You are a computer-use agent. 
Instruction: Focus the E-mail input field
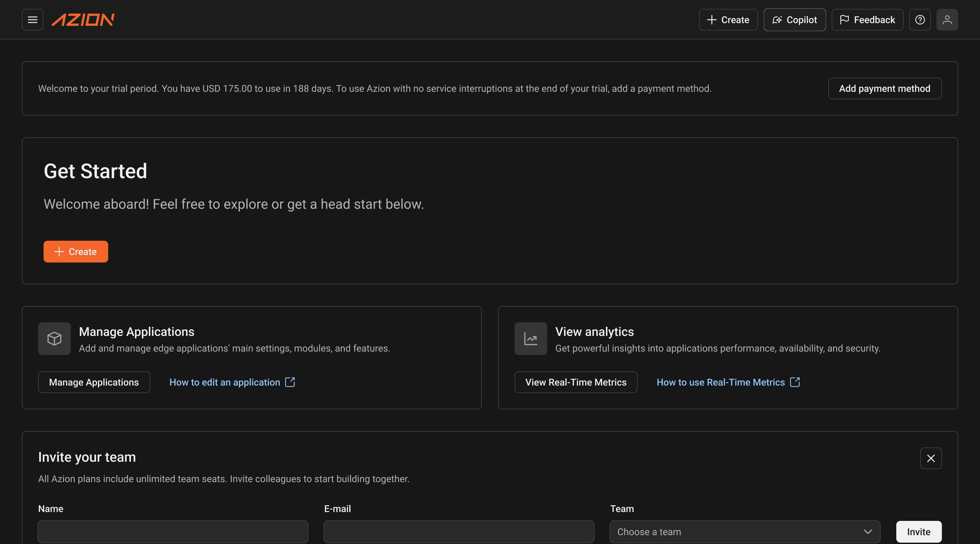coord(459,531)
